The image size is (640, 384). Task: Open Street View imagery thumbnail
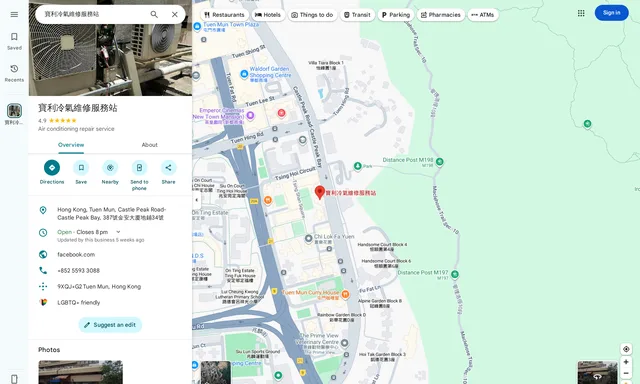pyautogui.click(x=597, y=372)
